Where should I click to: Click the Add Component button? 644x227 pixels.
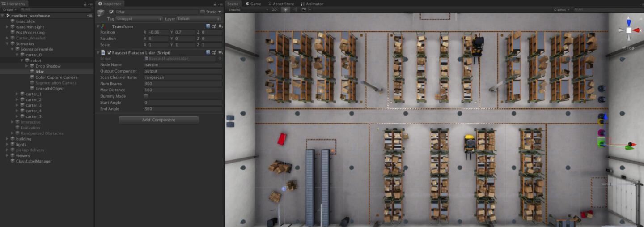[x=158, y=120]
